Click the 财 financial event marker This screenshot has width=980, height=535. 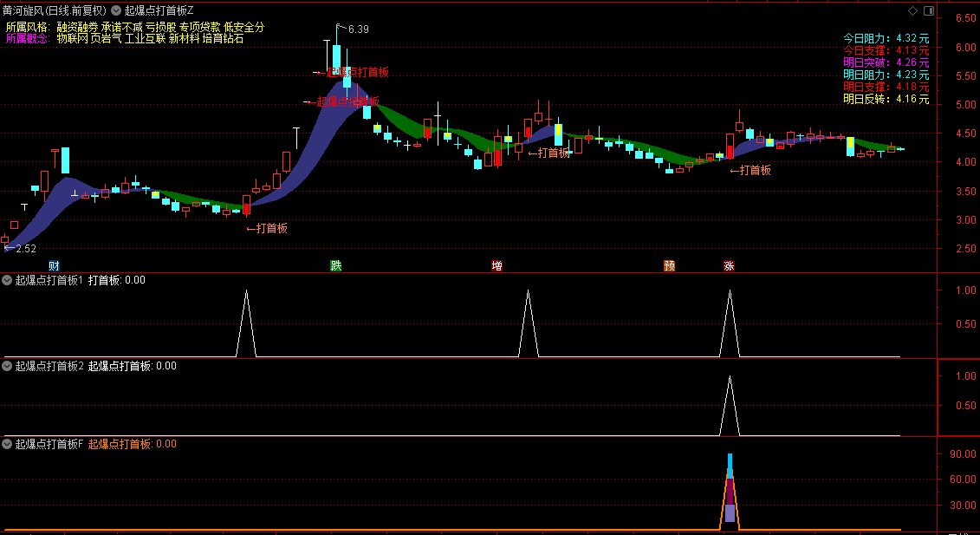54,265
